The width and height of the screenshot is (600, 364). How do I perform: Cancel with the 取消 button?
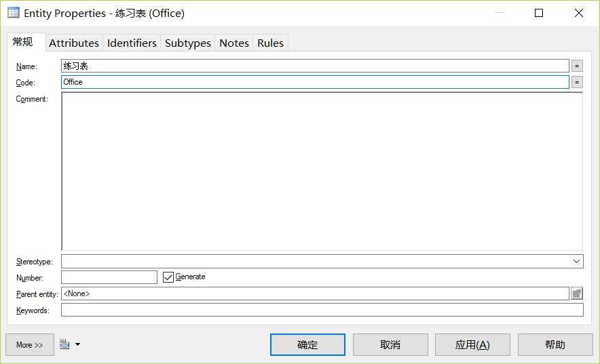390,344
